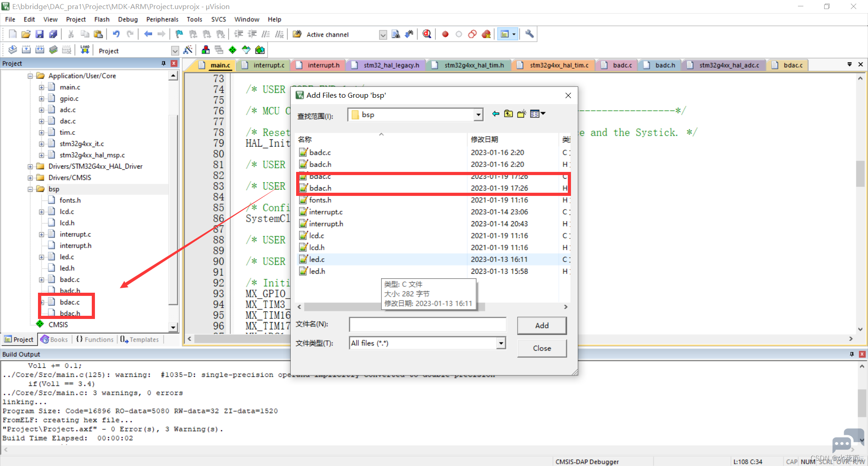The width and height of the screenshot is (868, 466).
Task: Open the Peripherals menu
Action: 162,19
